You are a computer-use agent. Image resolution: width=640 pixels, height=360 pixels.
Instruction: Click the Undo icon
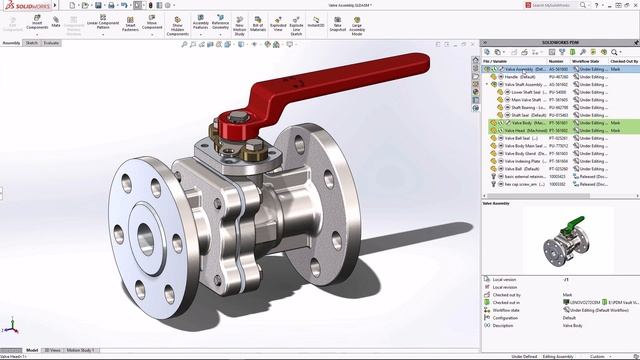pos(124,5)
